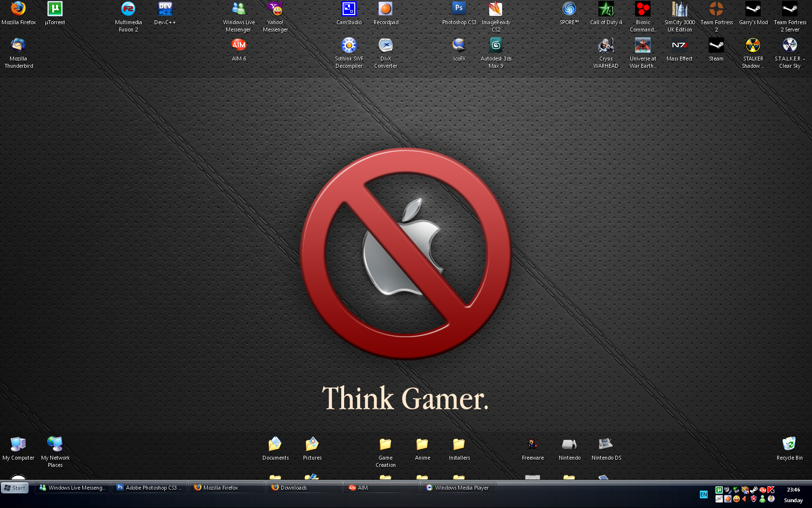The image size is (812, 508).
Task: Open Universe at War Earth shortcut
Action: (643, 53)
